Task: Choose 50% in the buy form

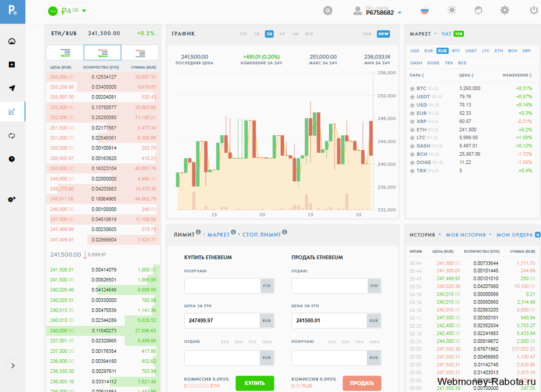Action: point(239,342)
